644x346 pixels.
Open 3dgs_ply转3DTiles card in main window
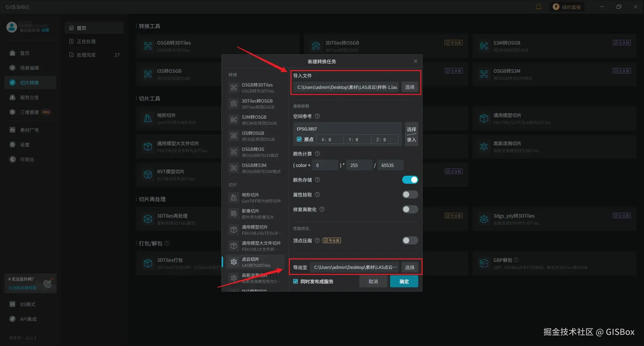tap(554, 219)
